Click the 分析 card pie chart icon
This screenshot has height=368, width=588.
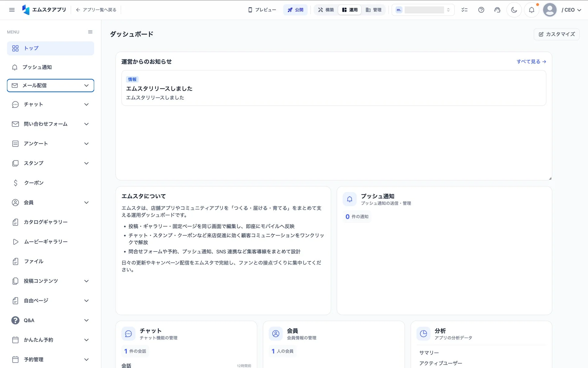[x=423, y=334]
